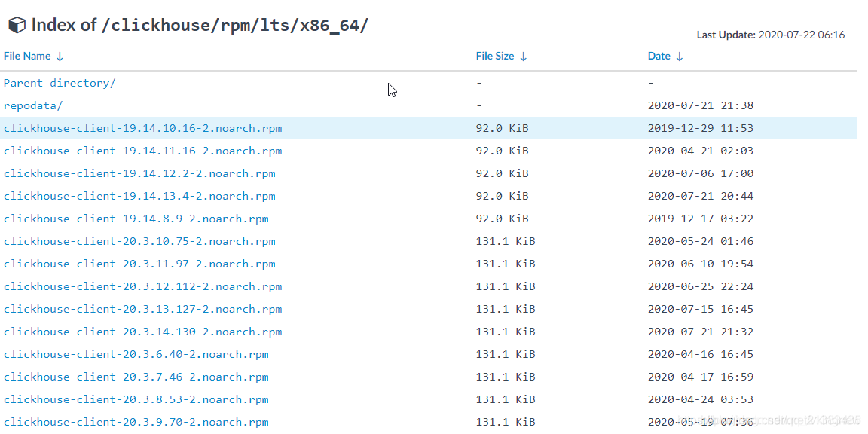Download clickhouse-client-19.14.8.9-2.noarch.rpm

point(136,219)
